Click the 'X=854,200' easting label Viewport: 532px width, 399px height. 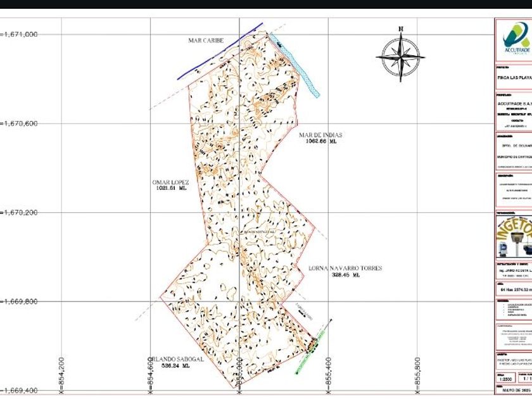[x=61, y=376]
